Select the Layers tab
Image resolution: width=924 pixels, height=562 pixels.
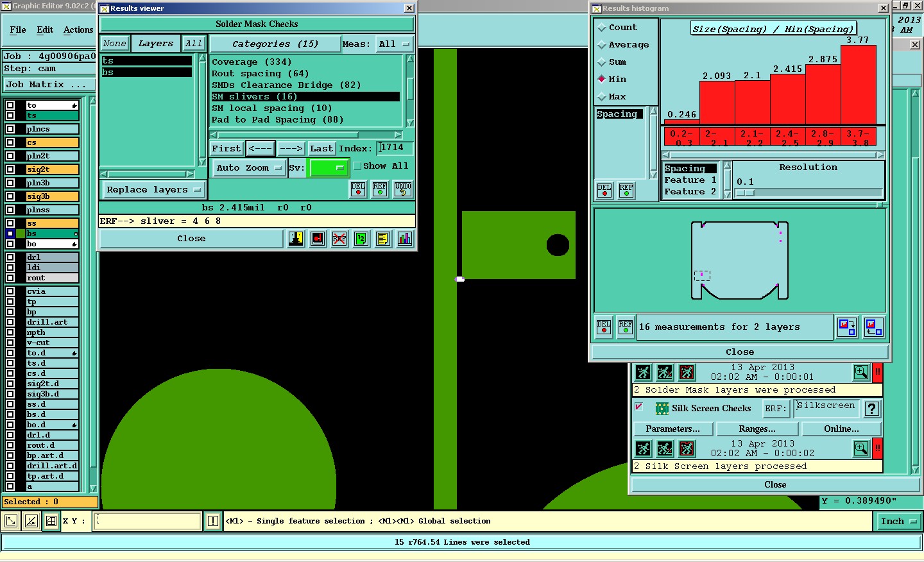click(156, 44)
